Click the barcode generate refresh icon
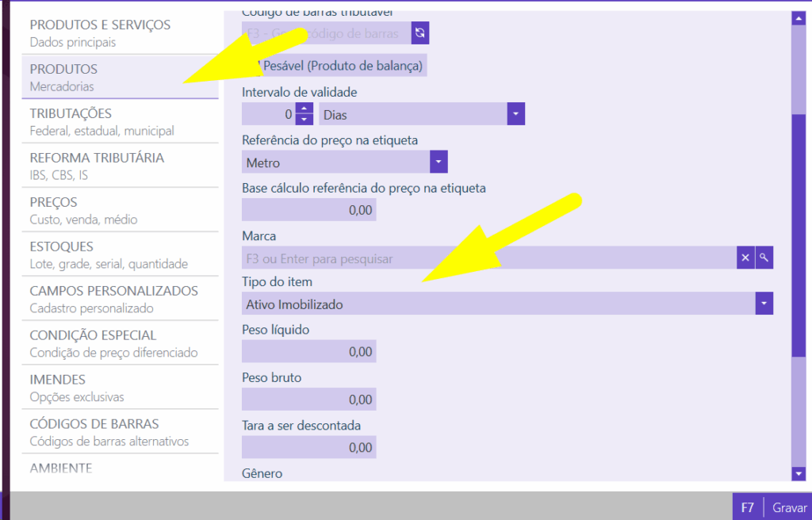Viewport: 812px width, 520px height. click(x=420, y=33)
